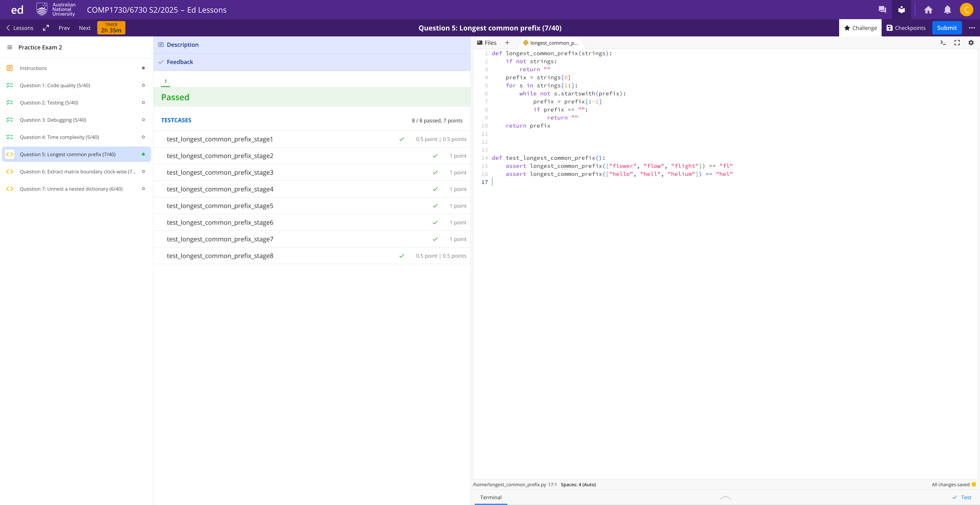Maximize the code editor panel
The width and height of the screenshot is (980, 505).
[957, 43]
